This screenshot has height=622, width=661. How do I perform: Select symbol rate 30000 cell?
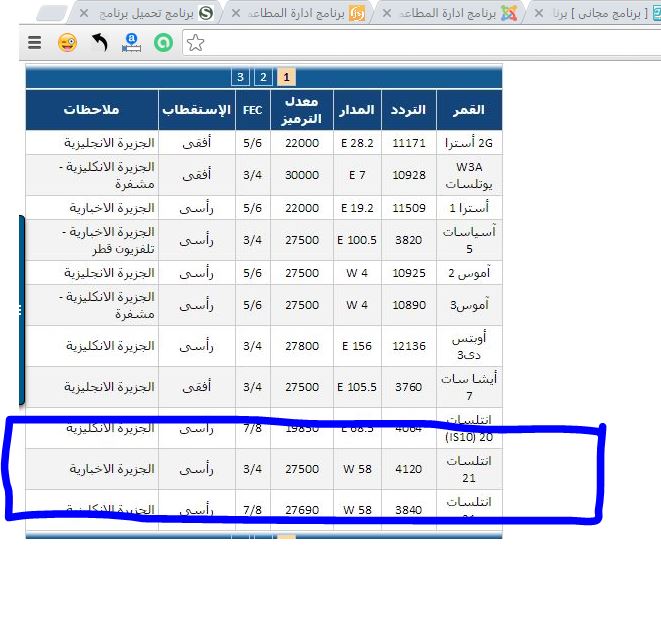pos(302,175)
